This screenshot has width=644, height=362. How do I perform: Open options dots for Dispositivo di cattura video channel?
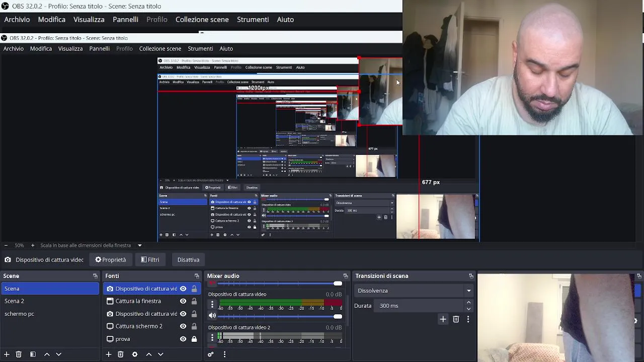tap(212, 304)
